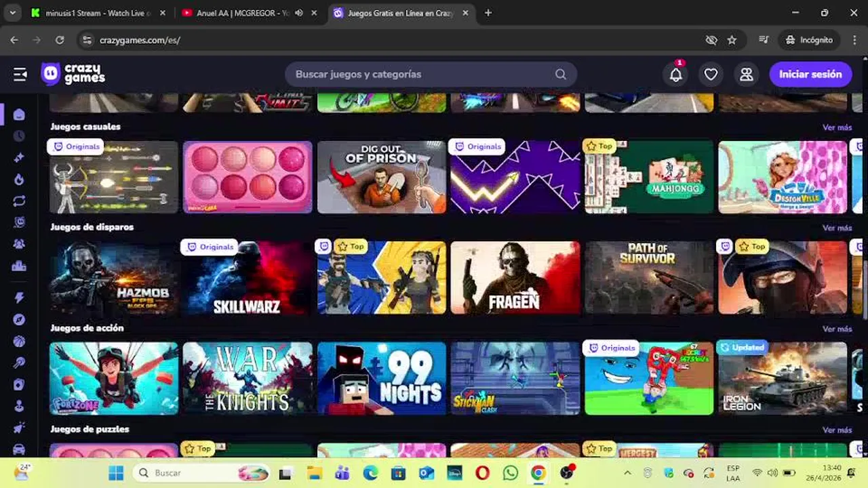This screenshot has height=488, width=868.
Task: Focus the Buscar juegos y categorías field
Action: pos(431,75)
